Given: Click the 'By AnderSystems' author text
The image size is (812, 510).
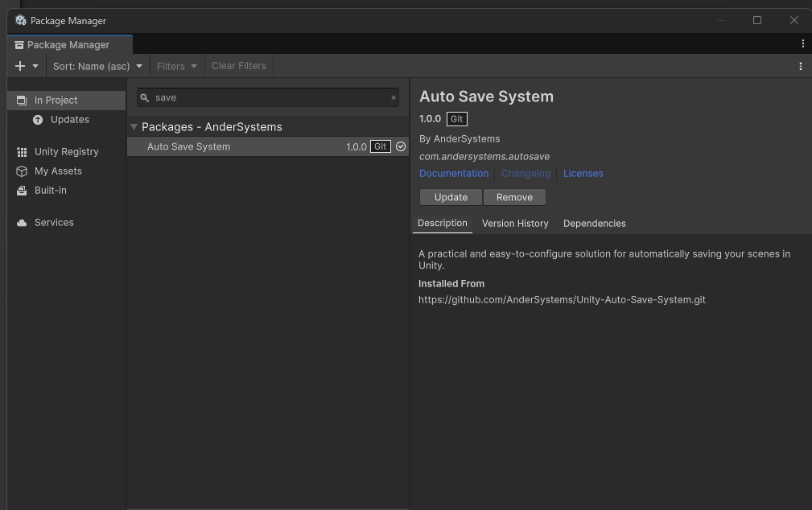Looking at the screenshot, I should pyautogui.click(x=460, y=138).
